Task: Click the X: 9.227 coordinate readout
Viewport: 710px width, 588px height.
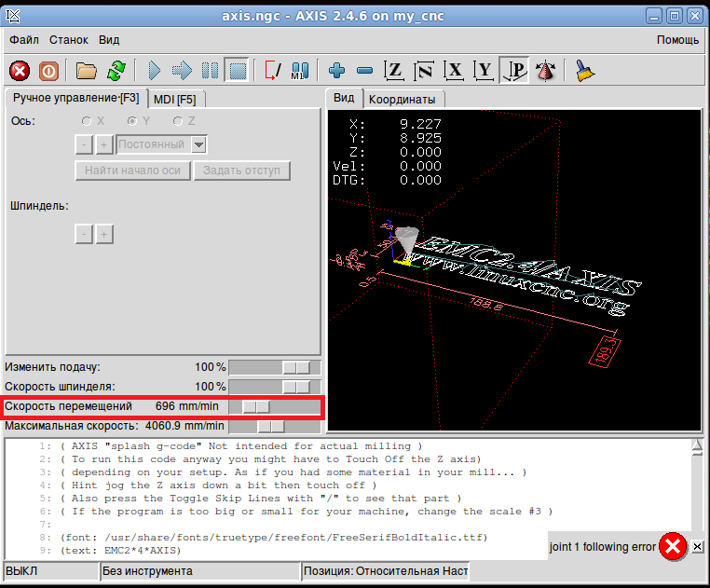Action: [395, 124]
